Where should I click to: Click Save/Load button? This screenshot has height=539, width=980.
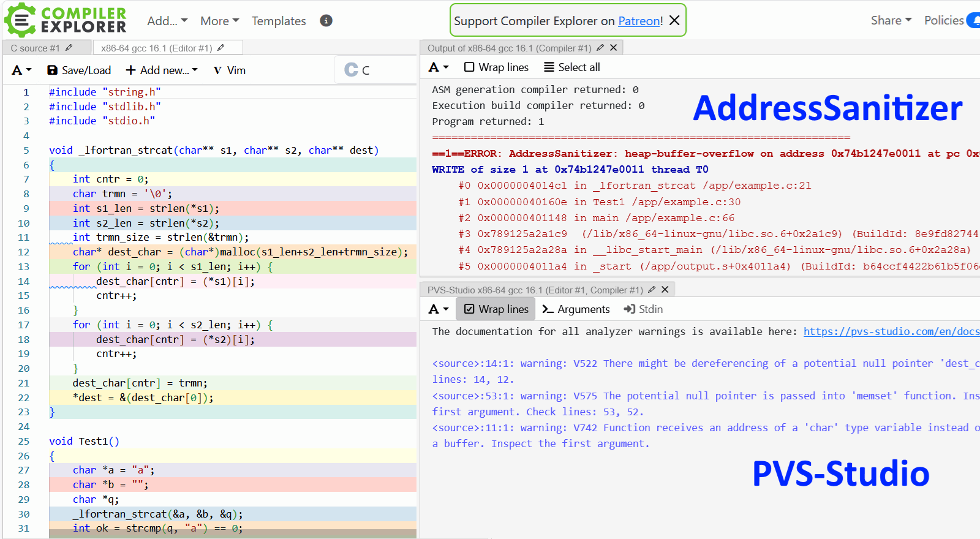click(x=79, y=70)
